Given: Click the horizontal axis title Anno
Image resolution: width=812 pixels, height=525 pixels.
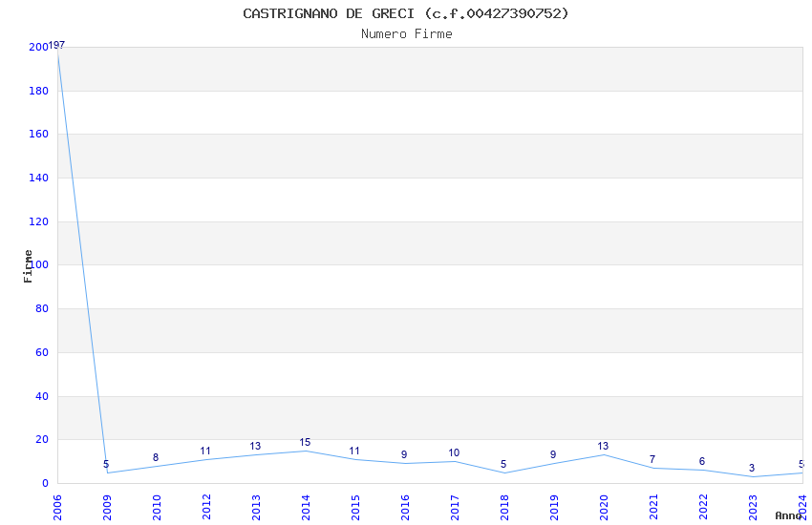Looking at the screenshot, I should [788, 515].
